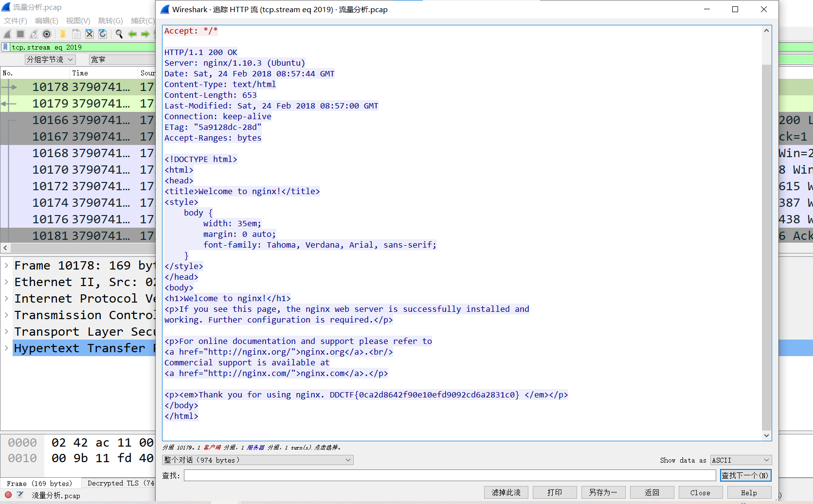Click the start capture shark fin icon
The width and height of the screenshot is (813, 504).
(x=7, y=34)
